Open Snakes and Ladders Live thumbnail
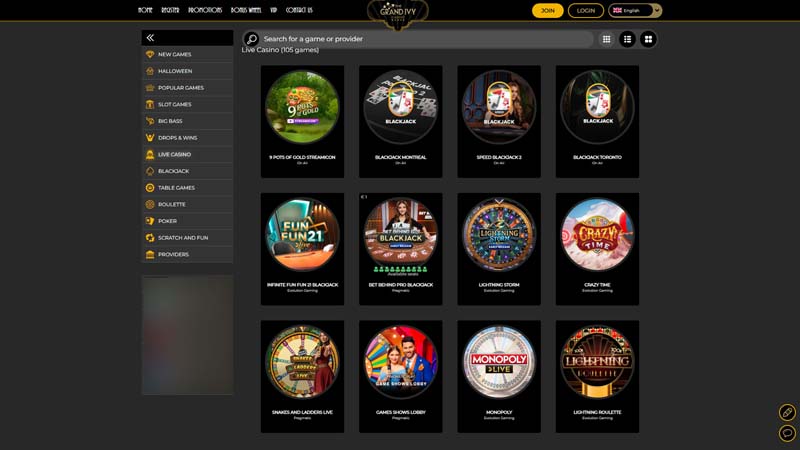 [302, 362]
